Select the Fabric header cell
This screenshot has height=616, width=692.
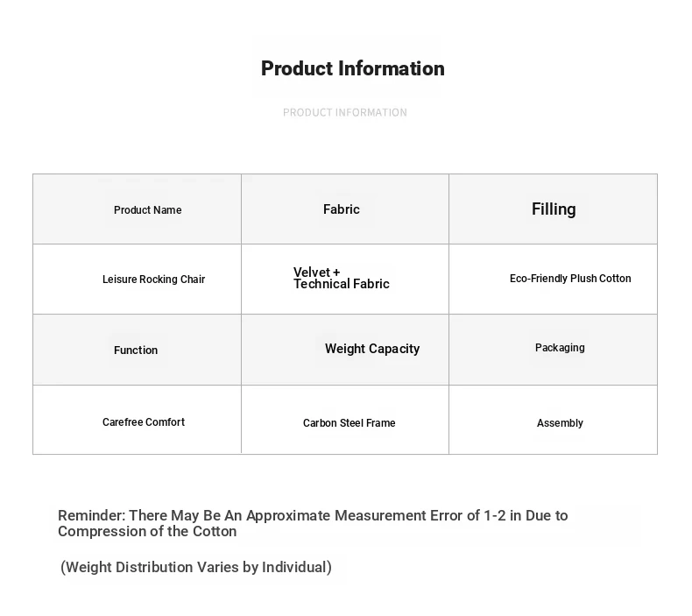point(345,209)
